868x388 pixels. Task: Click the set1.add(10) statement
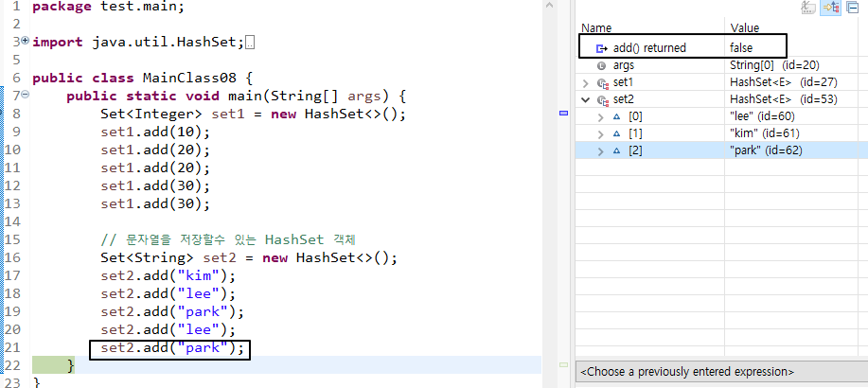tap(155, 132)
